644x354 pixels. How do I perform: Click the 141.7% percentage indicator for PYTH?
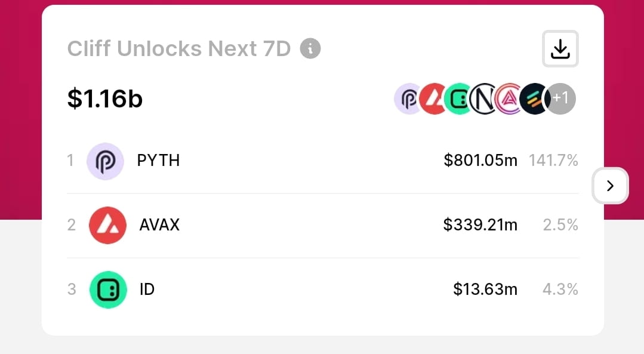point(553,160)
